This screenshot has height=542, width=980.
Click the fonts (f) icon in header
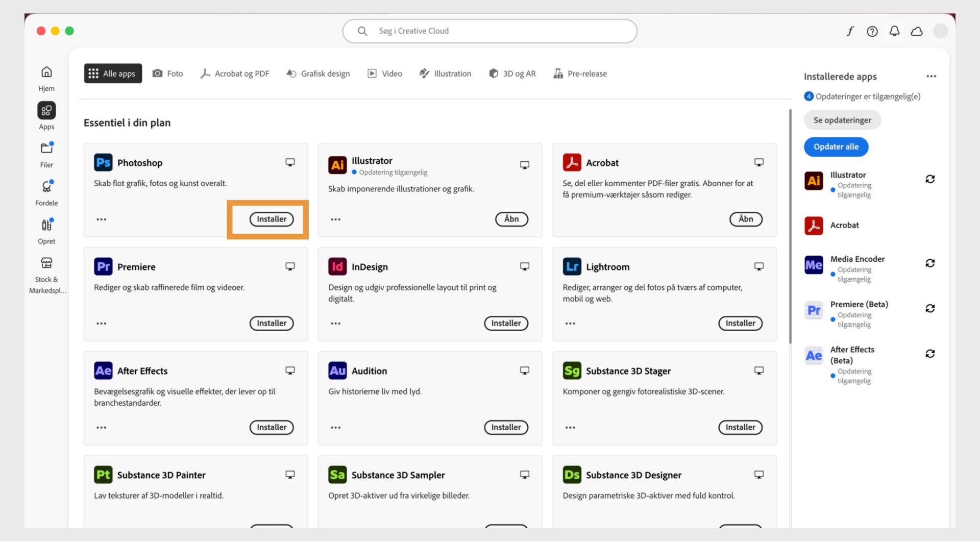click(x=850, y=31)
